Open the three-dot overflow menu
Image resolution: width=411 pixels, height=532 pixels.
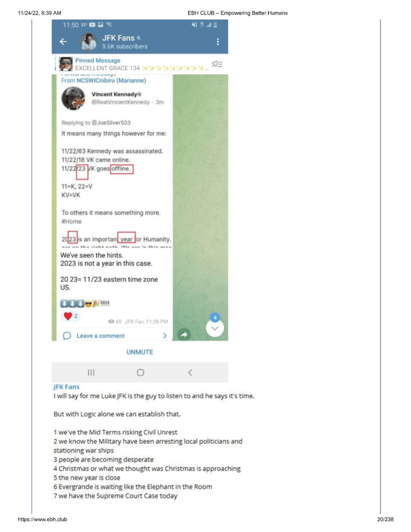tap(218, 42)
